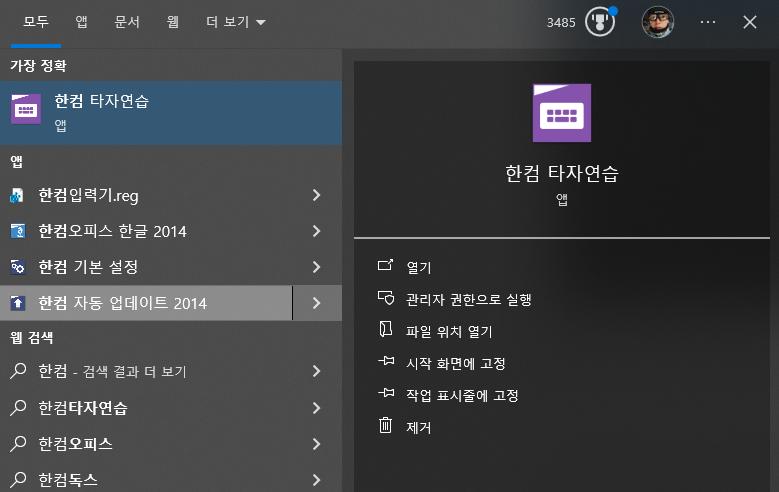Click 제거 to uninstall the app
The width and height of the screenshot is (779, 492).
418,427
